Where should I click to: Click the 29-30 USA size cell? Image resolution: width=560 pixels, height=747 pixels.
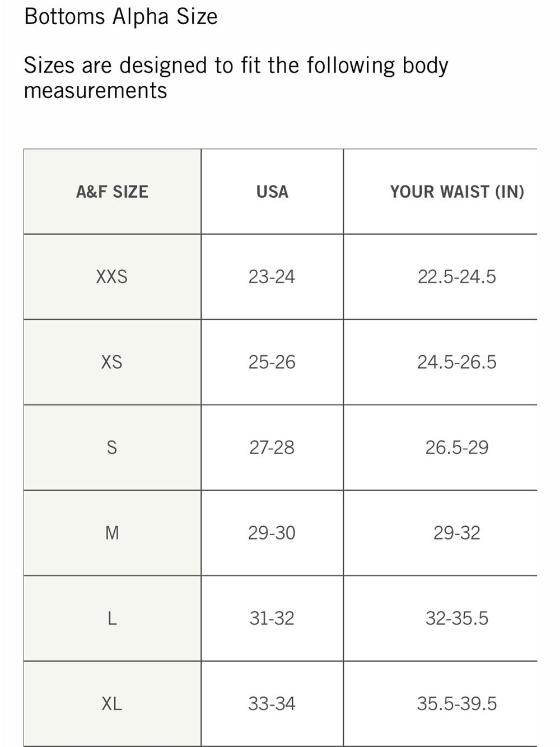(x=272, y=532)
